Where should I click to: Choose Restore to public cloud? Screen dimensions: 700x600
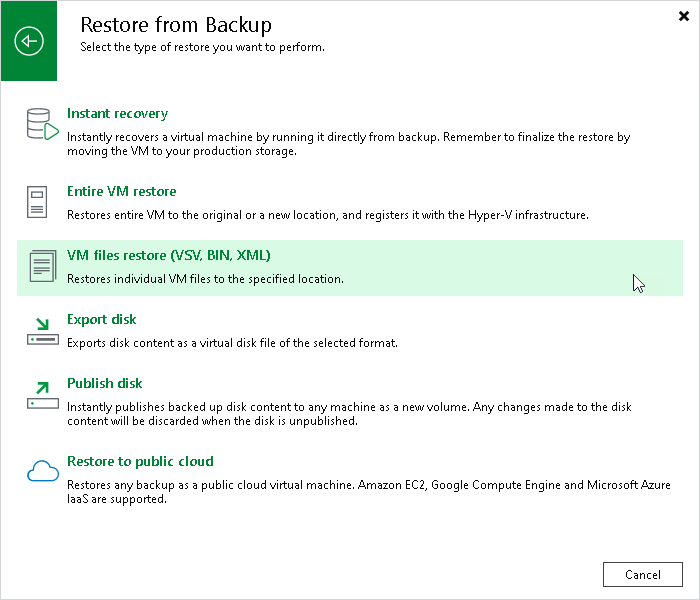(x=140, y=461)
